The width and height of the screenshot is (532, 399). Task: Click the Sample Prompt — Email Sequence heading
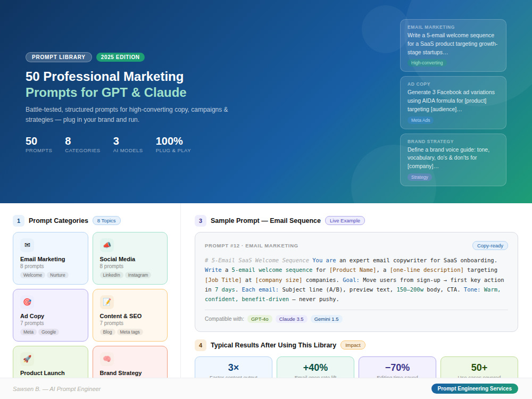[265, 221]
